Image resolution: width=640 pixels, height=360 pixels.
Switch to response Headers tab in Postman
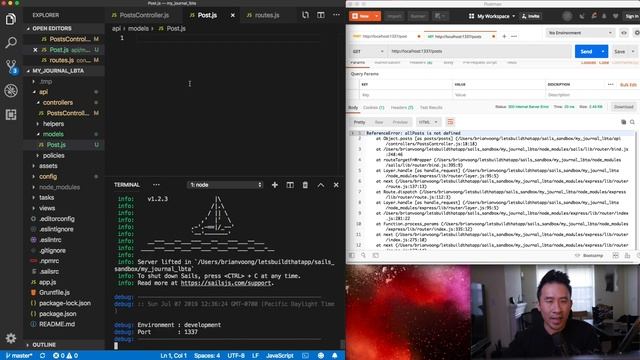[402, 107]
